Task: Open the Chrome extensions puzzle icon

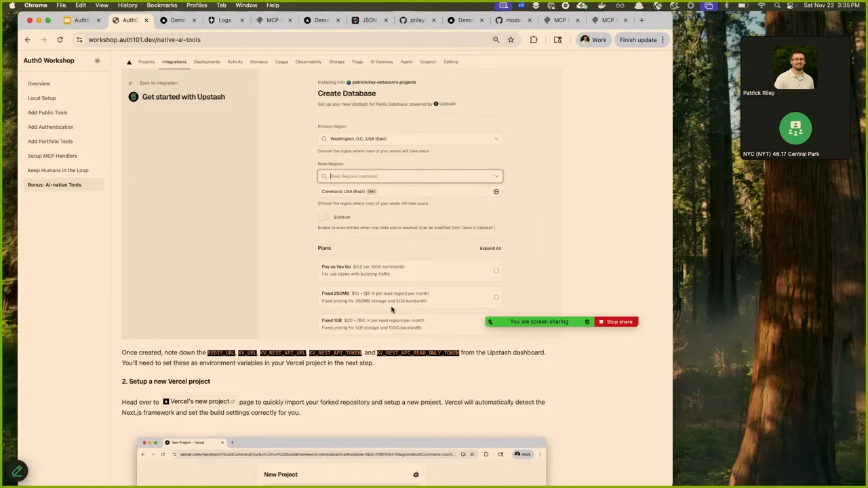Action: (x=534, y=40)
